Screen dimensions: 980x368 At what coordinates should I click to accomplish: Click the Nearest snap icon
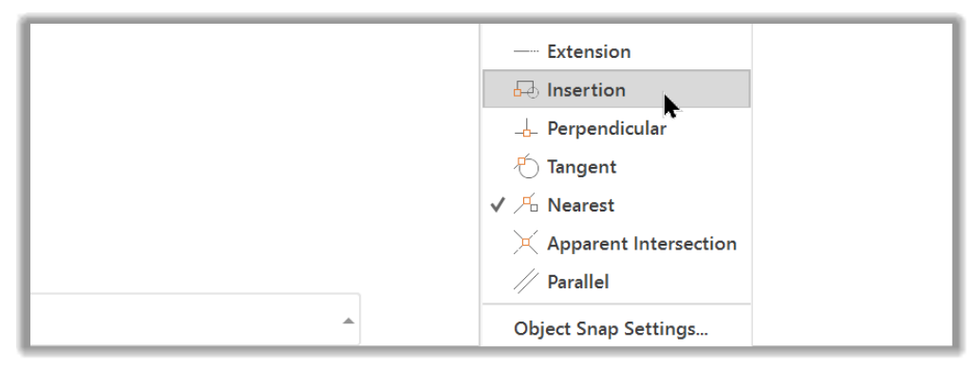(x=526, y=205)
